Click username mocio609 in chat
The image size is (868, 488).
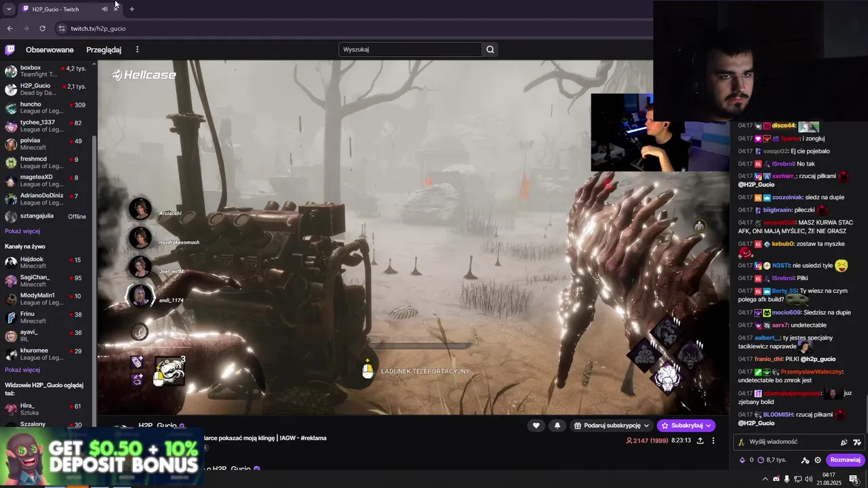point(786,312)
